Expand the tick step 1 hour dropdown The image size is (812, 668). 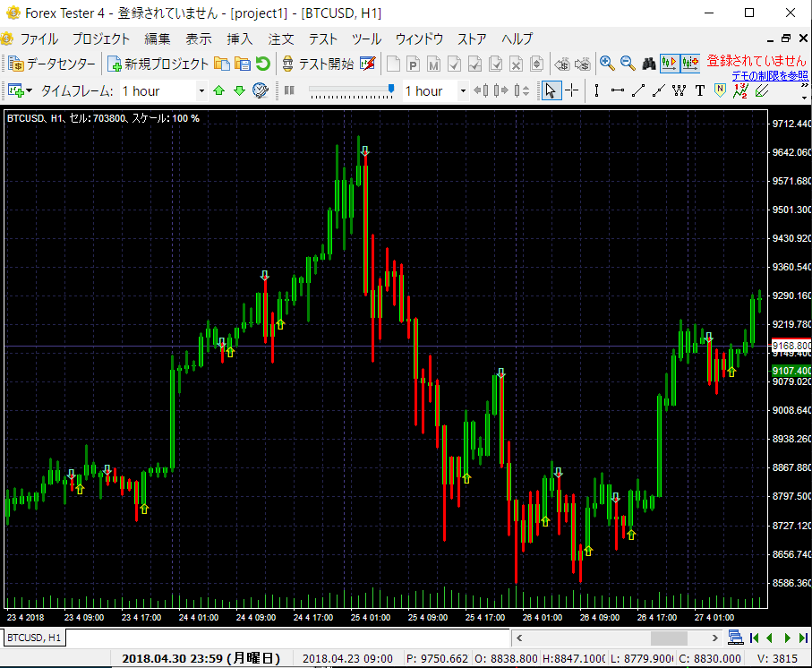coord(463,91)
